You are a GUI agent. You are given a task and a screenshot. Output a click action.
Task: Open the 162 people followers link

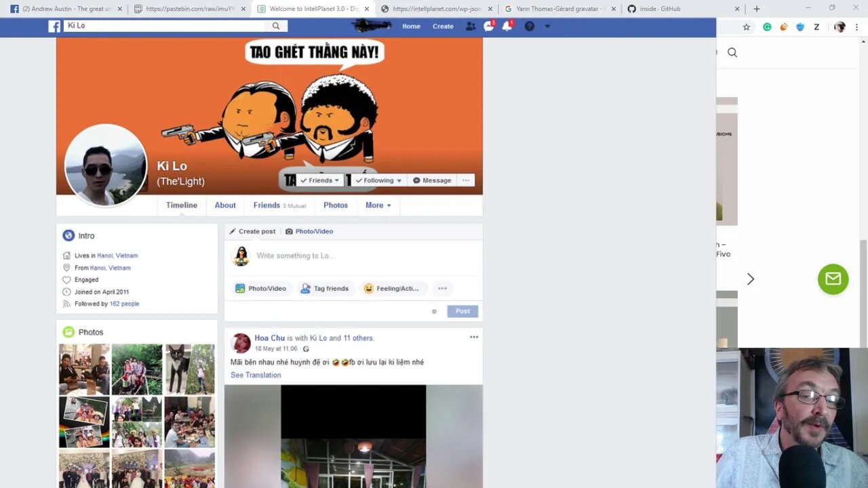click(x=124, y=304)
